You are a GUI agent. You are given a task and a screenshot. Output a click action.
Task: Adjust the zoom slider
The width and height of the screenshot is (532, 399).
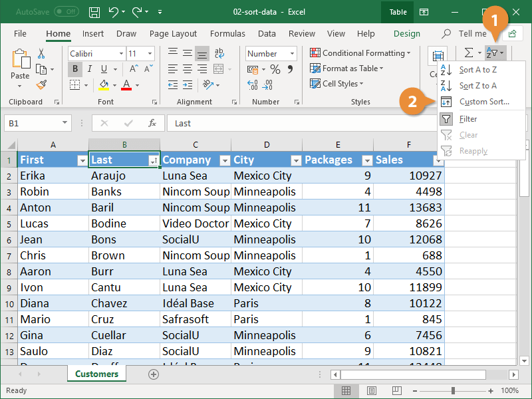pos(453,391)
